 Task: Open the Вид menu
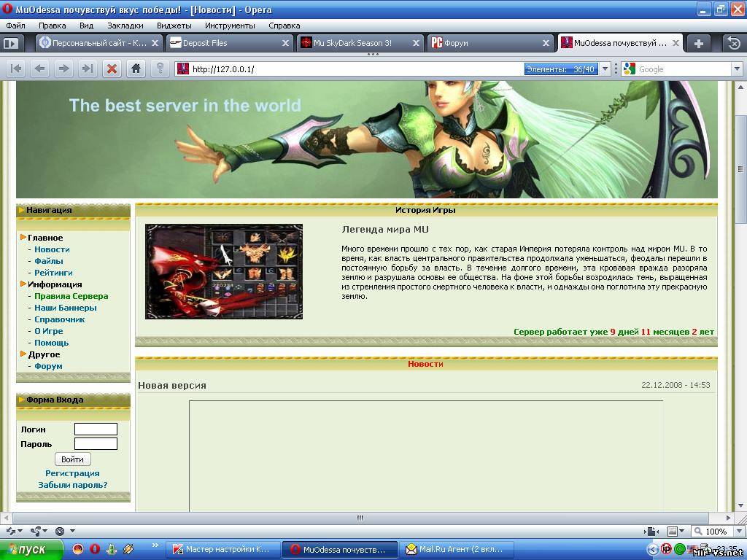click(x=86, y=26)
